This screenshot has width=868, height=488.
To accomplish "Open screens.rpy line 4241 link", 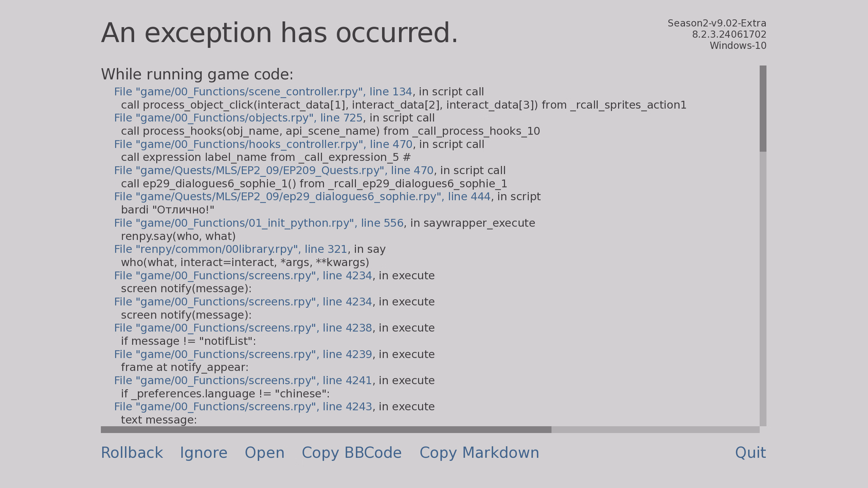I will pos(243,381).
